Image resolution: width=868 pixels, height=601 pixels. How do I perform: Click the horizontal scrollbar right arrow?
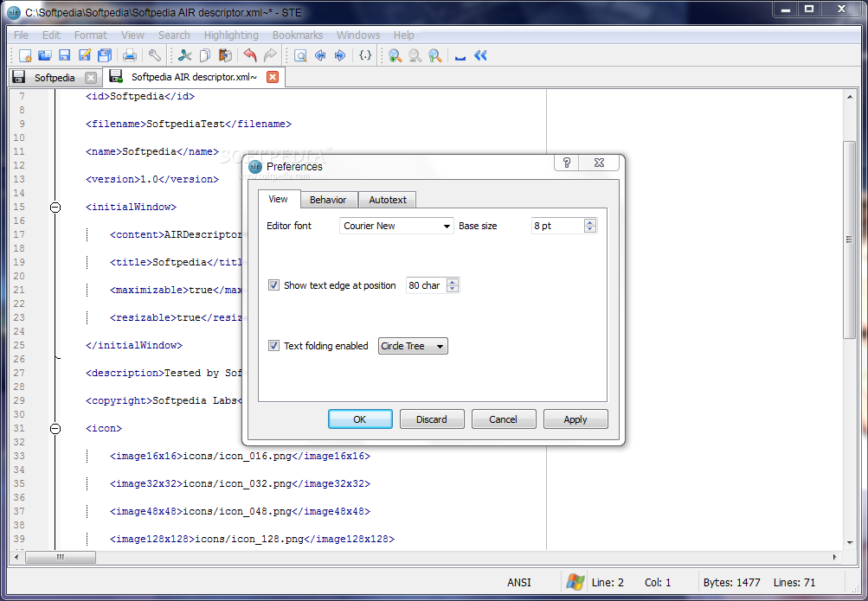tap(834, 557)
